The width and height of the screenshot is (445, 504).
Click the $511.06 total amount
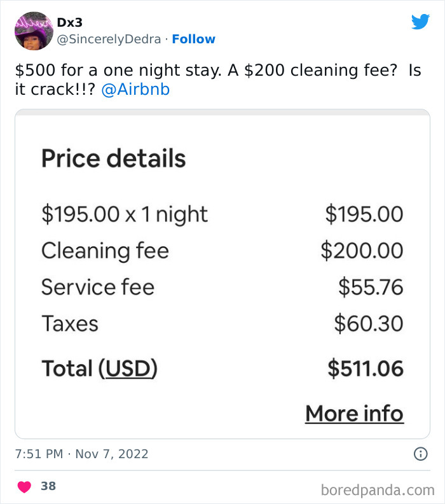366,368
